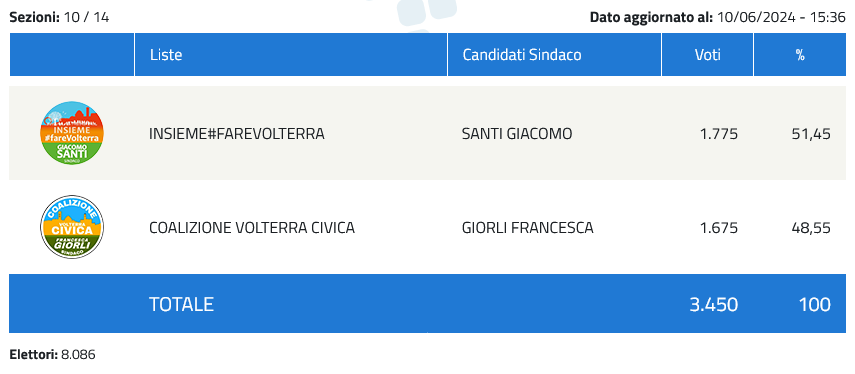This screenshot has width=855, height=374.
Task: Click the % column header
Action: pyautogui.click(x=800, y=55)
